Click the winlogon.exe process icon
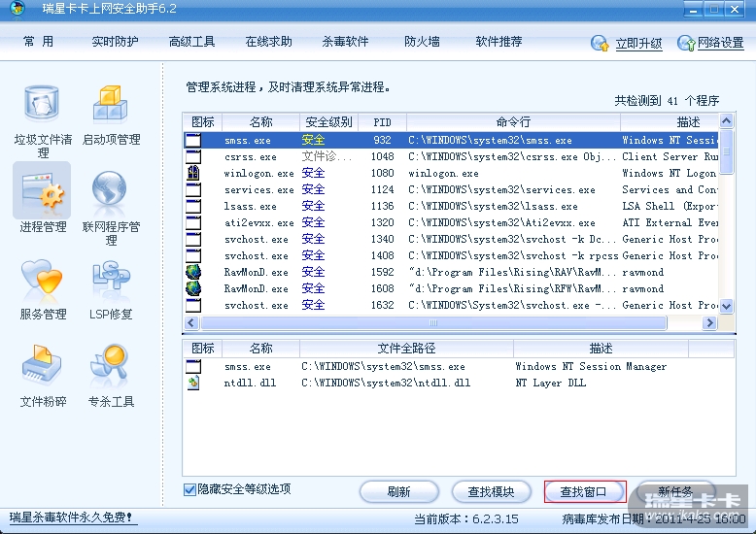756x534 pixels. coord(193,173)
